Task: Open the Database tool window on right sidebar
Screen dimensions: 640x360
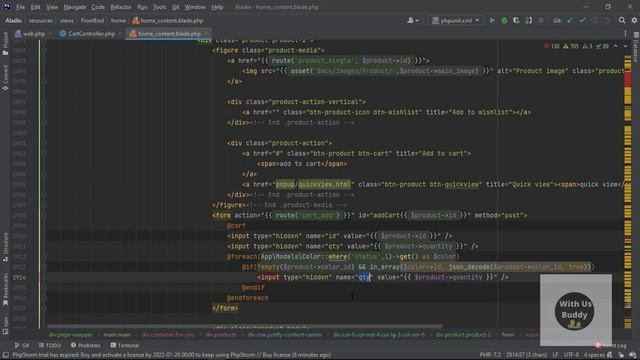Action: (636, 47)
